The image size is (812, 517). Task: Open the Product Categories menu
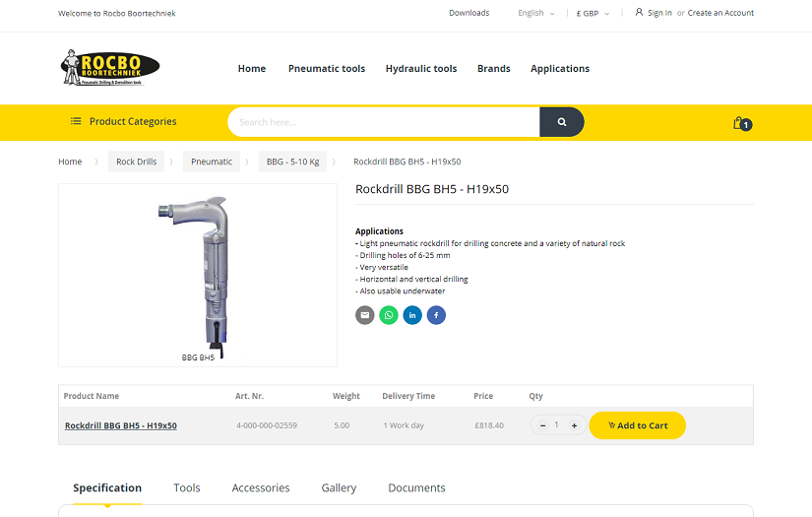(x=124, y=122)
